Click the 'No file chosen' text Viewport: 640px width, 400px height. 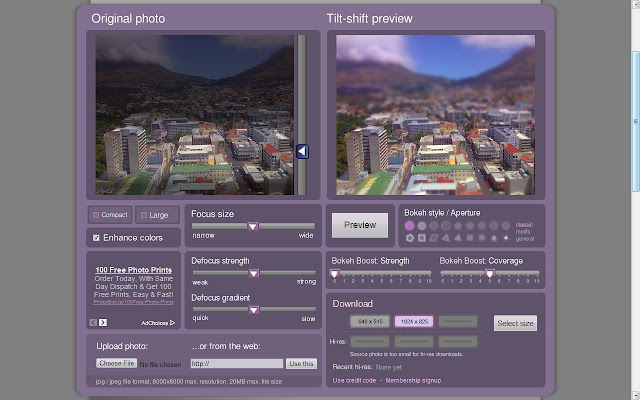160,364
